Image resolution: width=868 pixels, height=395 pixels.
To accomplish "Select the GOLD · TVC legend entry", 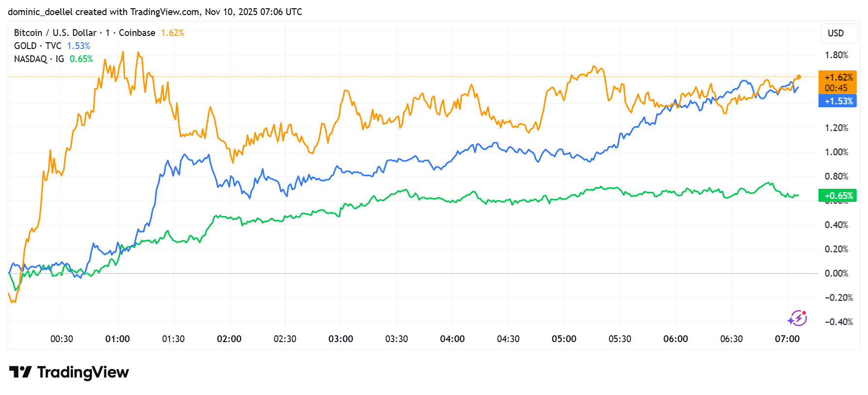I will (37, 46).
